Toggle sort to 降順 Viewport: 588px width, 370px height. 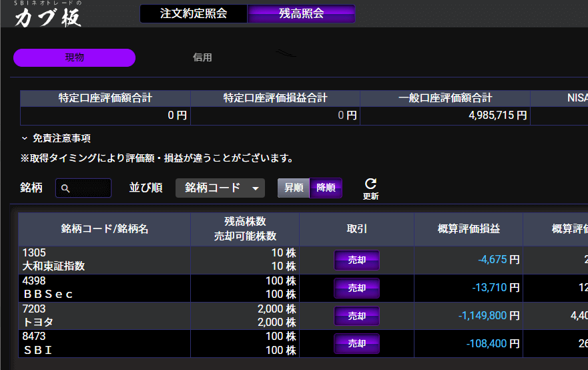click(326, 188)
